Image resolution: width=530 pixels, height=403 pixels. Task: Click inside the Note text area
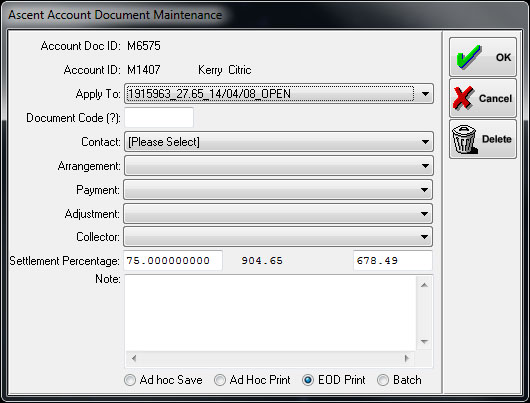(270, 313)
